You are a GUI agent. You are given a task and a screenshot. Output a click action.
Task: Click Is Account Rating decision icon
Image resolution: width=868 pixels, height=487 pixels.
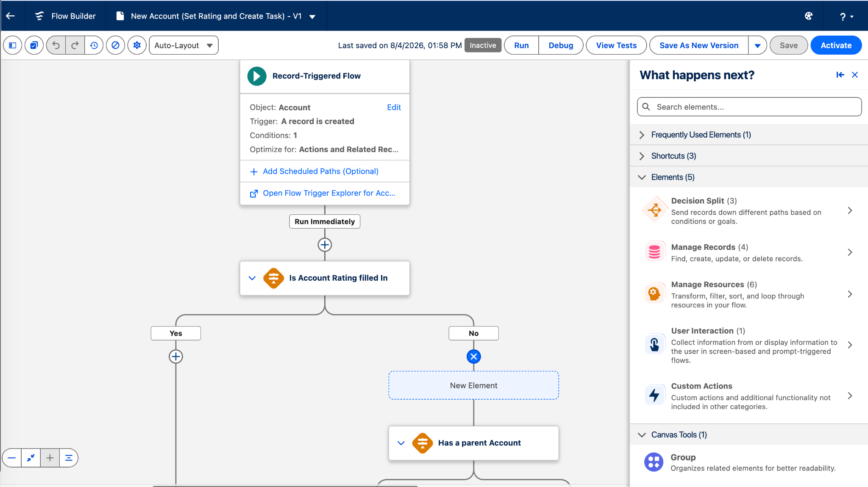274,278
